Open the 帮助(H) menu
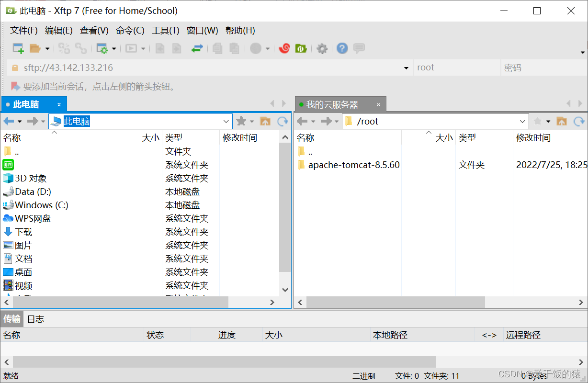The width and height of the screenshot is (588, 383). pyautogui.click(x=240, y=31)
